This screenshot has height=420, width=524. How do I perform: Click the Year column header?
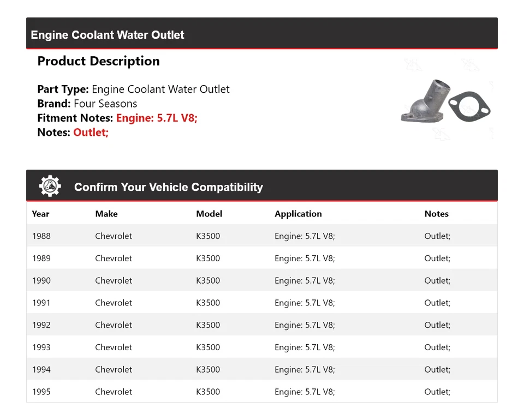pyautogui.click(x=40, y=214)
